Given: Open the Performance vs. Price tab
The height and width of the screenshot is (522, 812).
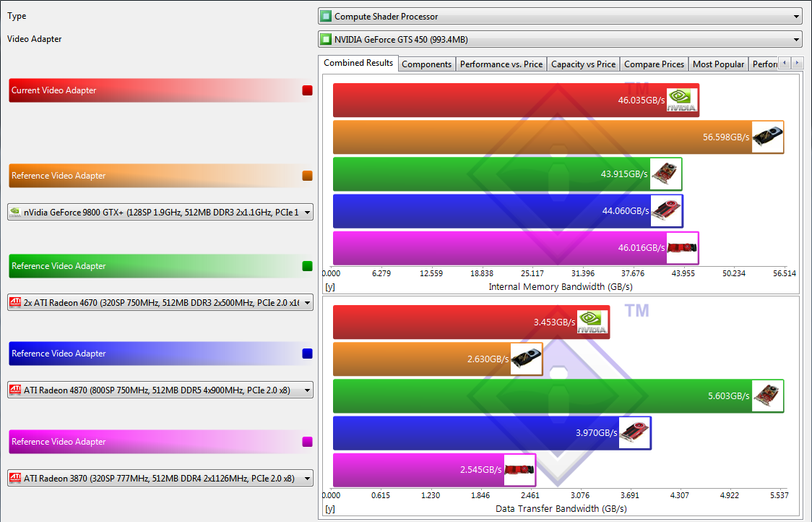Looking at the screenshot, I should [x=501, y=64].
